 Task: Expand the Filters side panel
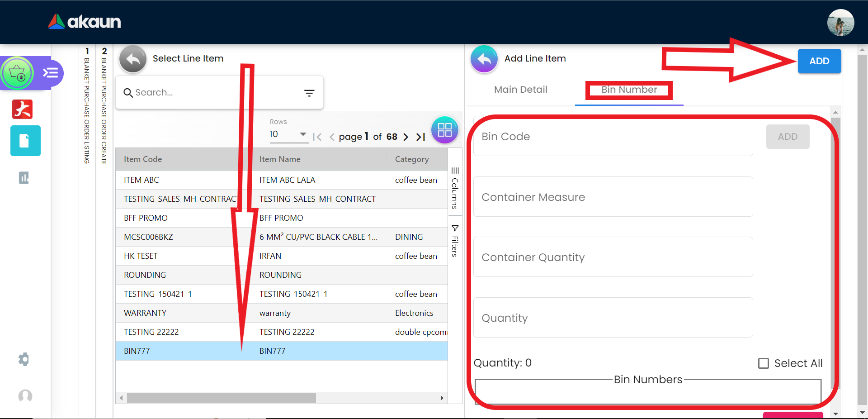(455, 241)
